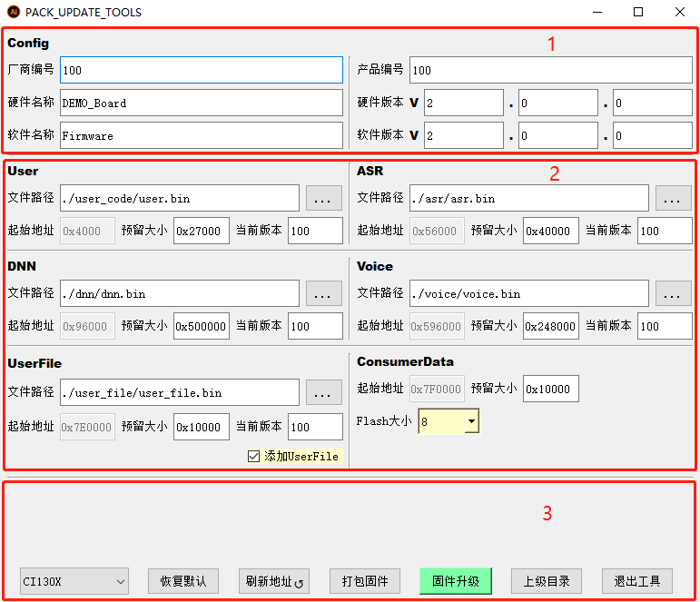The height and width of the screenshot is (602, 700).
Task: Click the ASR file path browse button
Action: coord(673,198)
